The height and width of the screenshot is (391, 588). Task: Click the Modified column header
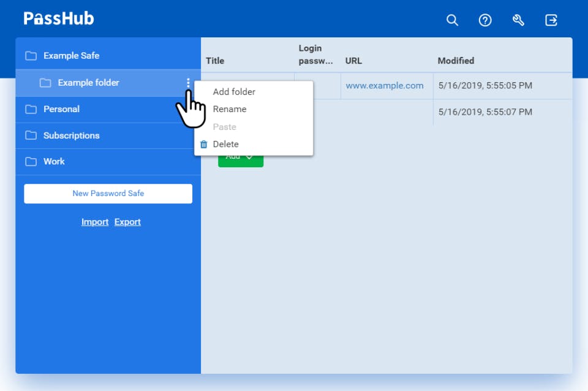[x=456, y=61]
